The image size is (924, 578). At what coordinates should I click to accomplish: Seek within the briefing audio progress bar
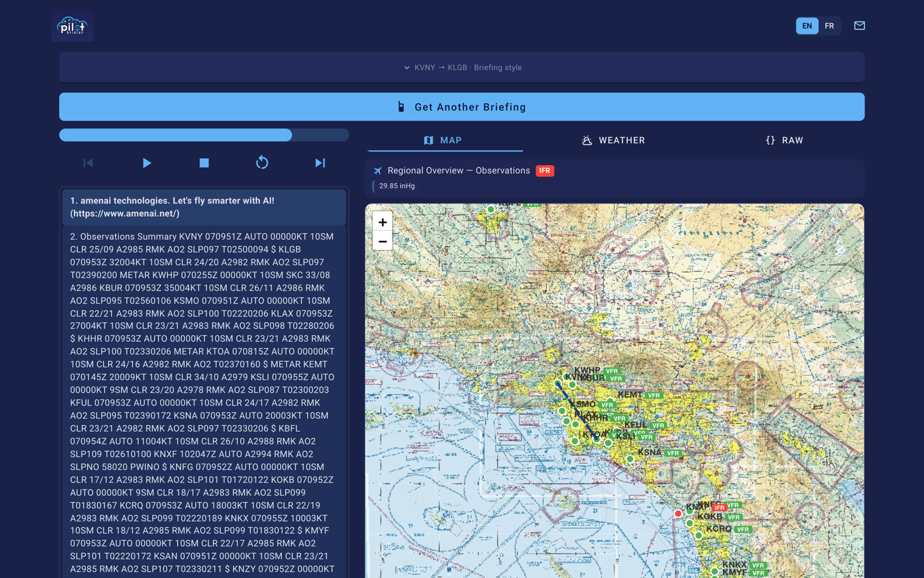click(x=204, y=135)
